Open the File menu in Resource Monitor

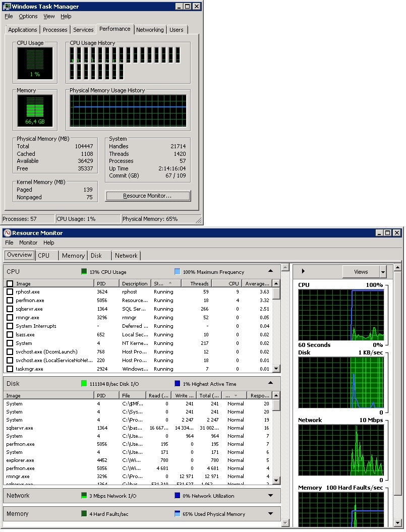(9, 243)
